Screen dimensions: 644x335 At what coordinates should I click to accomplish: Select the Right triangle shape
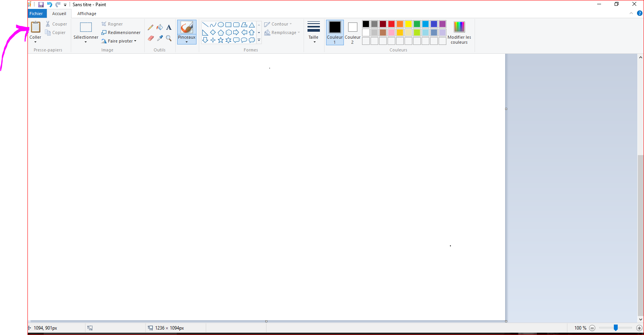[205, 32]
